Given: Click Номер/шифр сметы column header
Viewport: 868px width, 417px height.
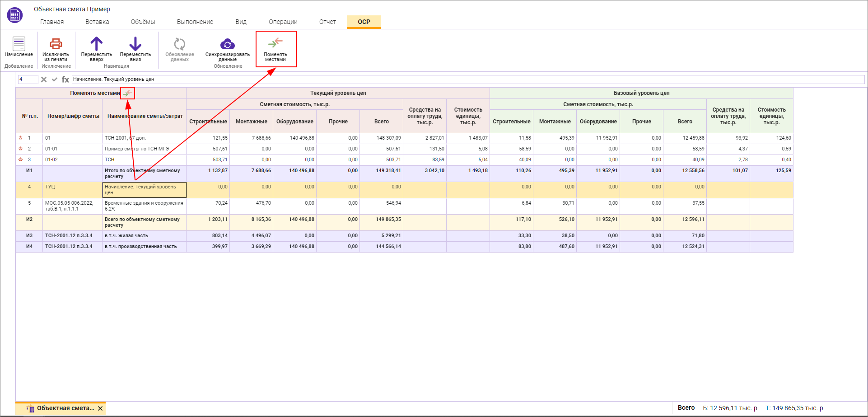Looking at the screenshot, I should [73, 116].
